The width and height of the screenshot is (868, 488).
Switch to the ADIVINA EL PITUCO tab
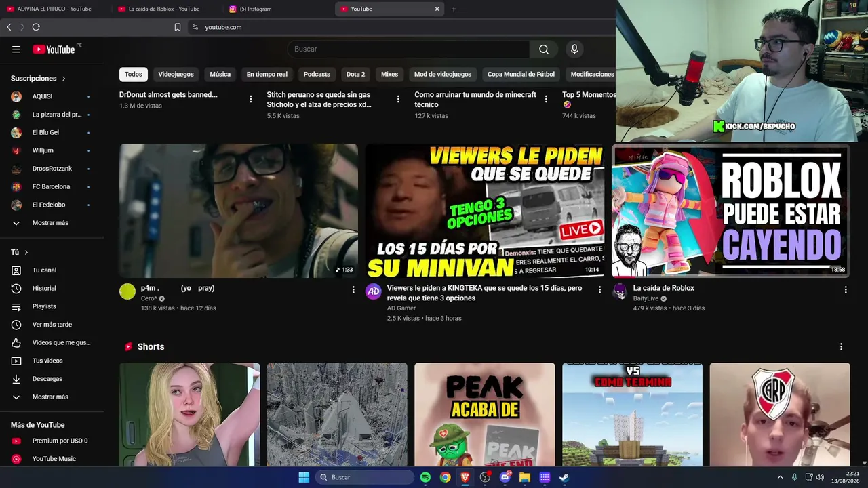(x=54, y=9)
